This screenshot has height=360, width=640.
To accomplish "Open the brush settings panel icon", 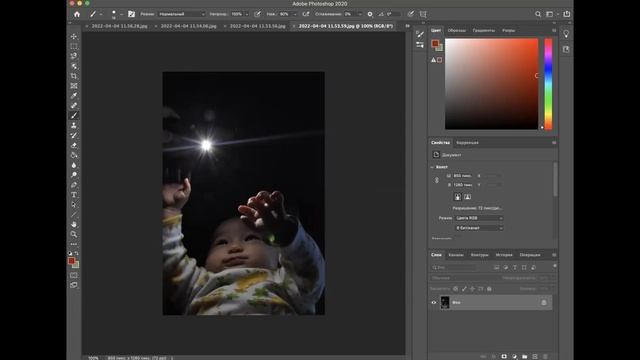I will [131, 14].
